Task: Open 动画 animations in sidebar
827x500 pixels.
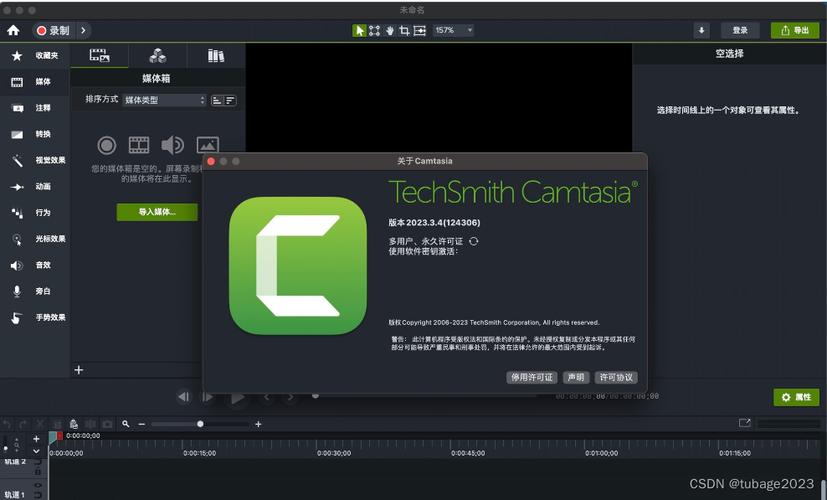Action: point(35,187)
